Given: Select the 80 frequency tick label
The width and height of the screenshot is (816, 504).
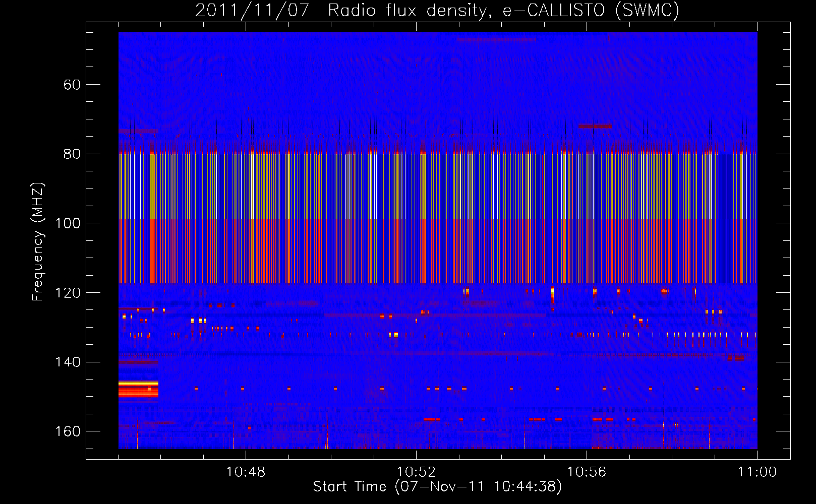Looking at the screenshot, I should point(72,154).
